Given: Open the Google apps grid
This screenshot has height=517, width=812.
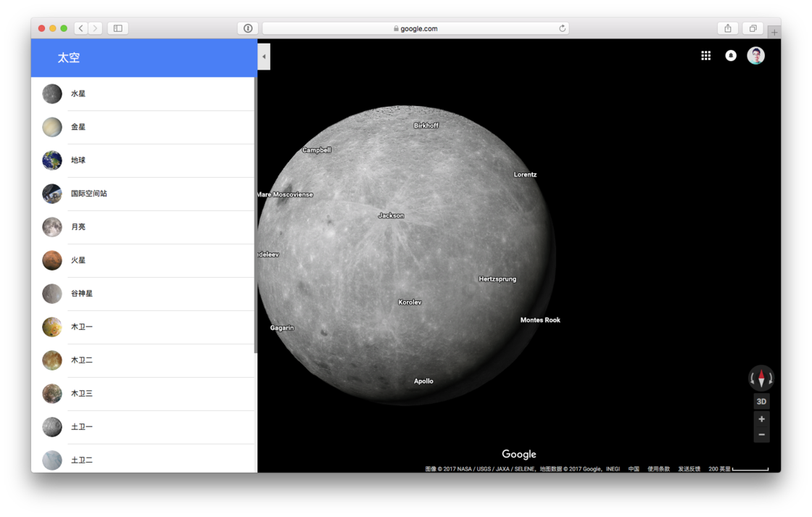Looking at the screenshot, I should click(706, 55).
